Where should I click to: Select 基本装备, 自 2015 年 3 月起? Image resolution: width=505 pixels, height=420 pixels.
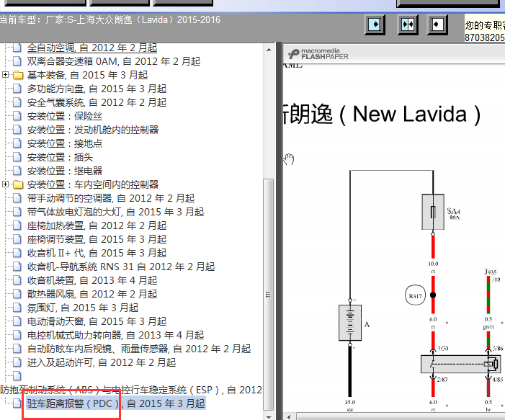click(x=87, y=75)
